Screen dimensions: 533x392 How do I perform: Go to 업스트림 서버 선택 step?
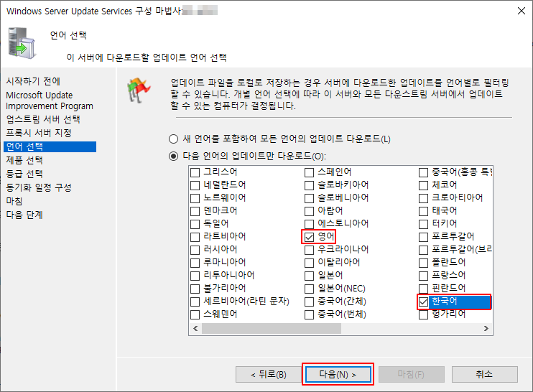[x=43, y=119]
